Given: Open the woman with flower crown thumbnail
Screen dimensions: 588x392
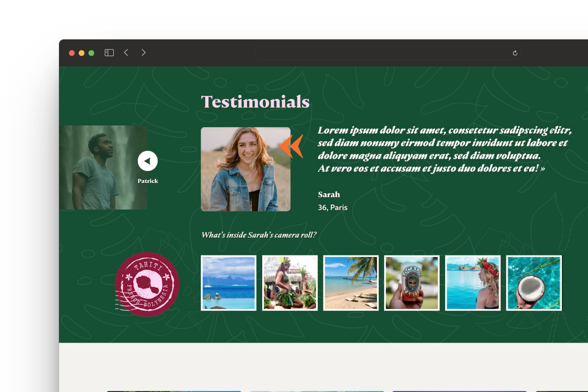Looking at the screenshot, I should (473, 283).
